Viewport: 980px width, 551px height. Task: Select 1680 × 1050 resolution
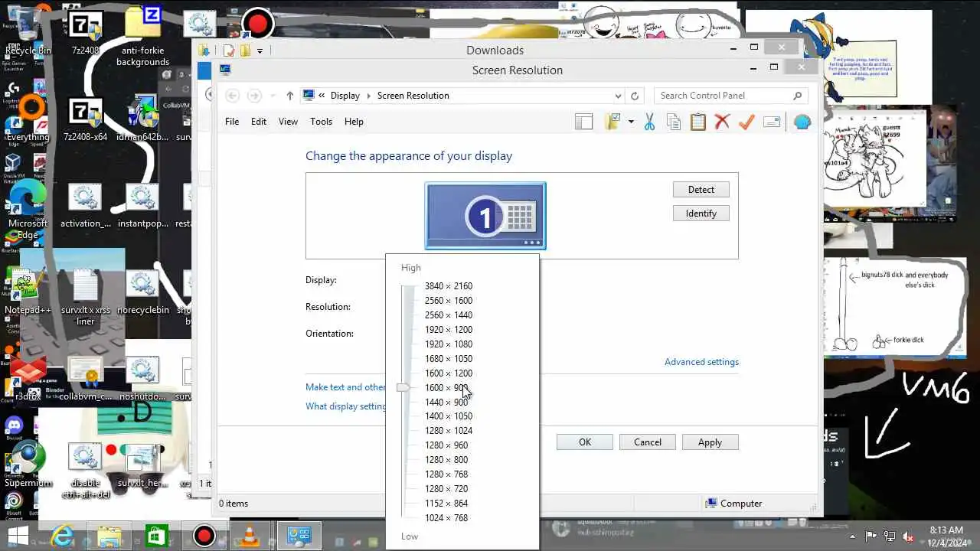(x=449, y=359)
